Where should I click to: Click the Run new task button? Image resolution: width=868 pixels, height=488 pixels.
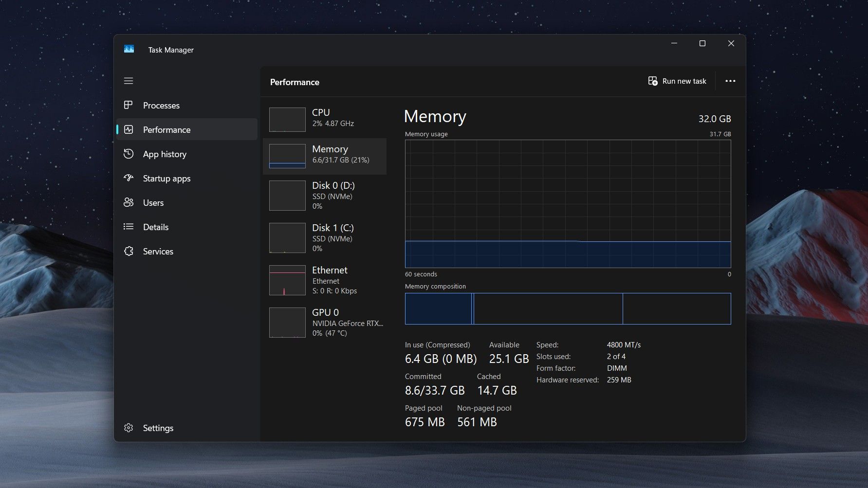[x=677, y=81]
